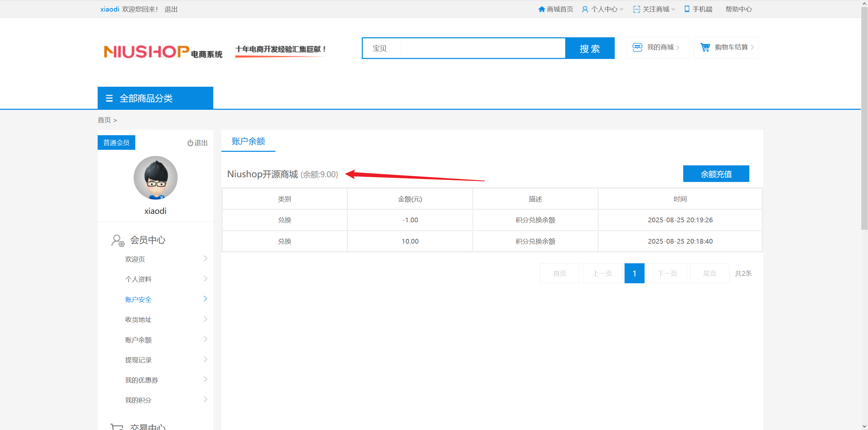Screen dimensions: 868x430
Task: Click the home icon beside 商城首页
Action: (541, 9)
